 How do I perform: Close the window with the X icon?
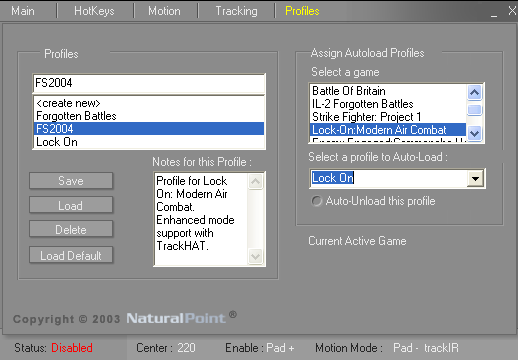click(512, 11)
